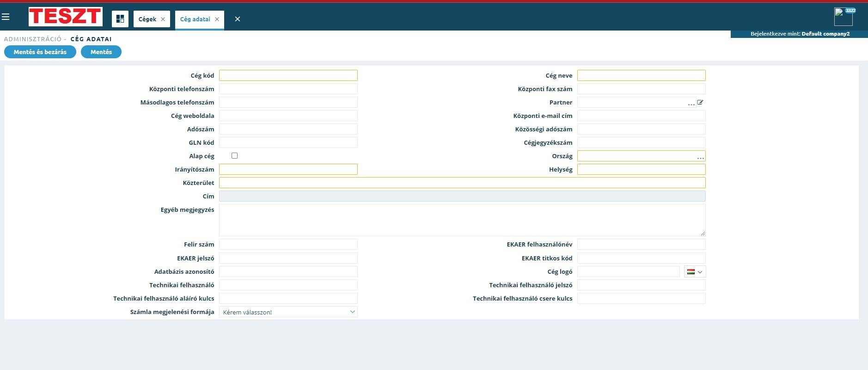Click the ADMINISZTRÁCIÓ breadcrumb text
868x370 pixels.
click(33, 39)
